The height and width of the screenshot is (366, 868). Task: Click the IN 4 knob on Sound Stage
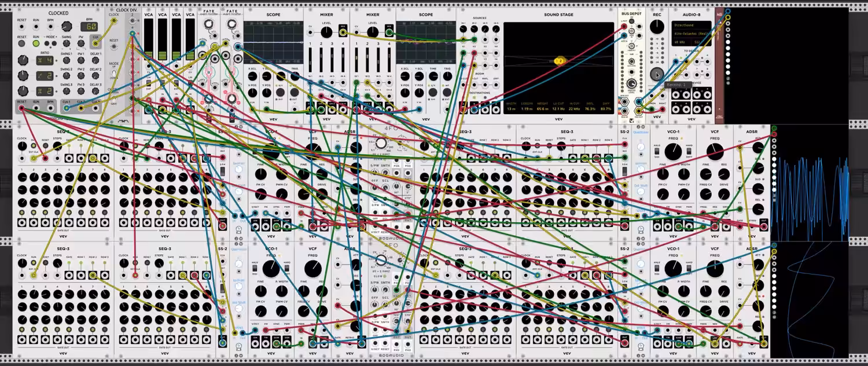click(x=497, y=29)
